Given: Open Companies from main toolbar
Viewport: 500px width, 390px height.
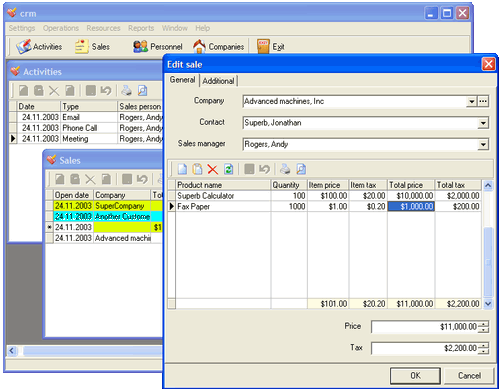Looking at the screenshot, I should pos(218,47).
